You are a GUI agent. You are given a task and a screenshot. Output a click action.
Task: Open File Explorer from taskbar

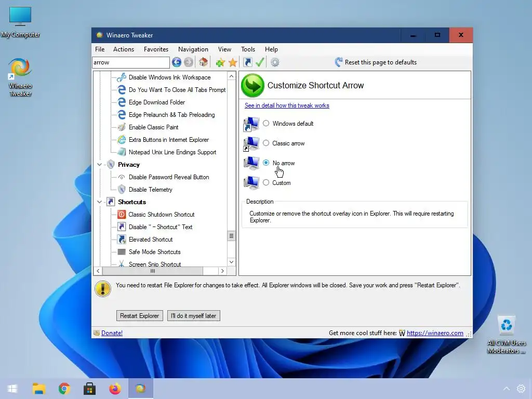point(39,389)
